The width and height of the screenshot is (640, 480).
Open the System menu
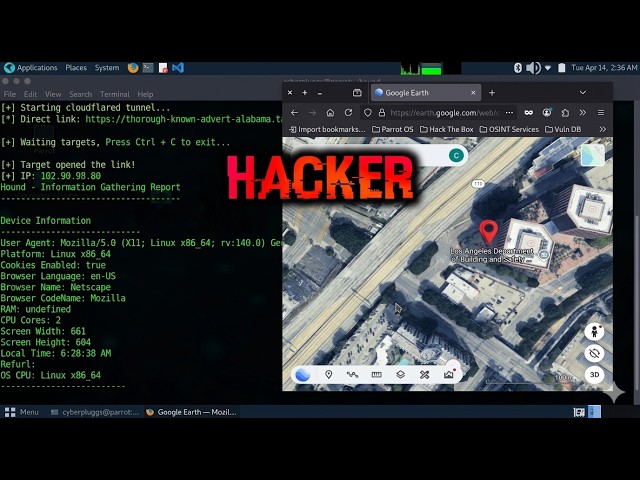point(107,68)
